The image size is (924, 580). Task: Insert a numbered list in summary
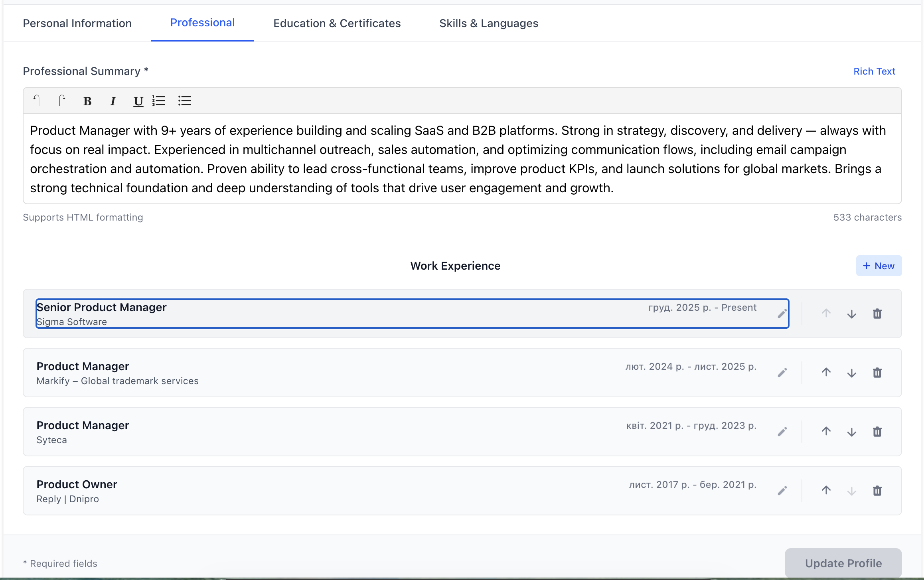[x=159, y=101]
